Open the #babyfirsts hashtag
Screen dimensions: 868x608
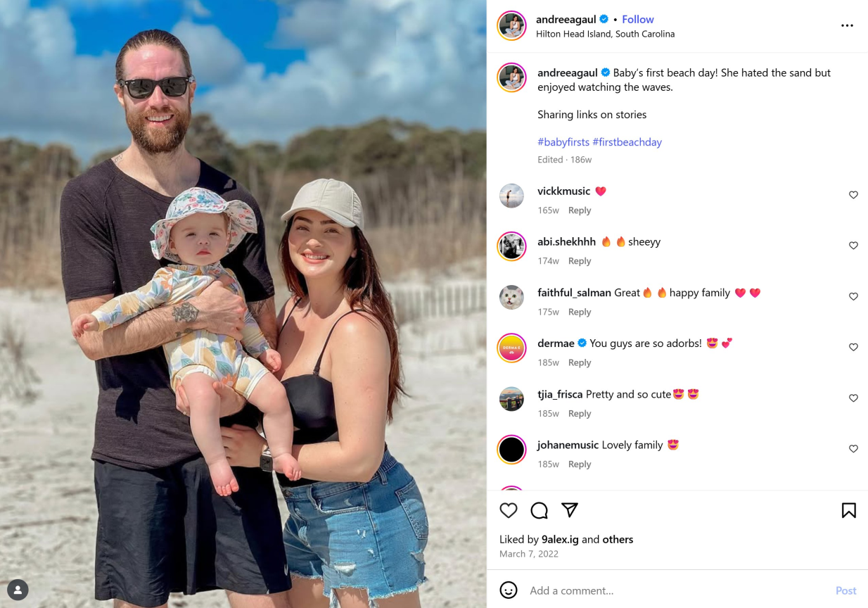click(x=563, y=141)
